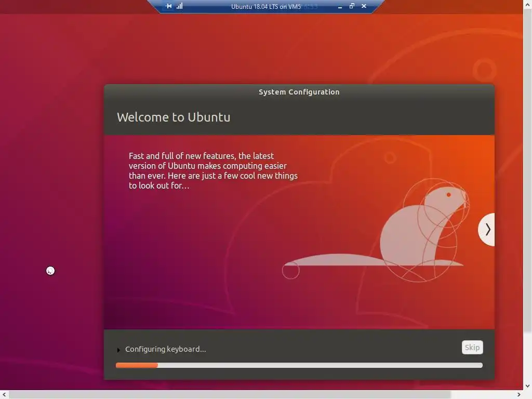Close the Ubuntu 18.04 LTS VM connection
The image size is (532, 399).
(x=364, y=6)
